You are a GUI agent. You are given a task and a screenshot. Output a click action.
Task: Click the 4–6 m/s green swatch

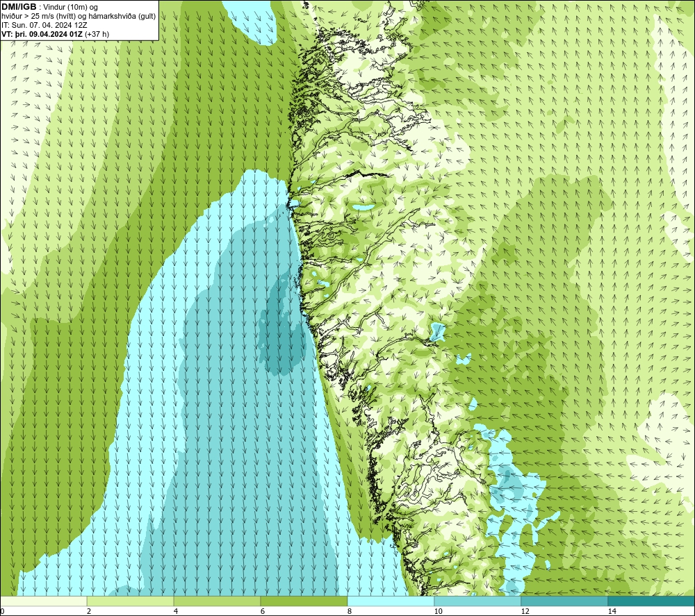[x=217, y=601]
